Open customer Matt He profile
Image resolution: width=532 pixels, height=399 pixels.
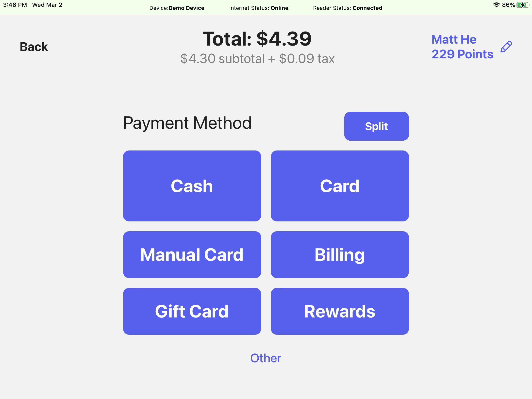[454, 39]
